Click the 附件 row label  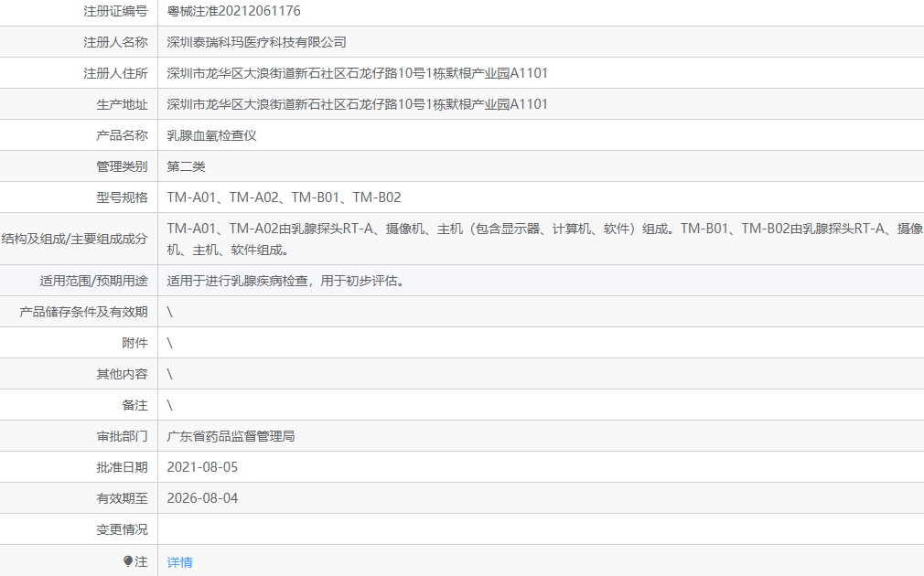pos(134,343)
